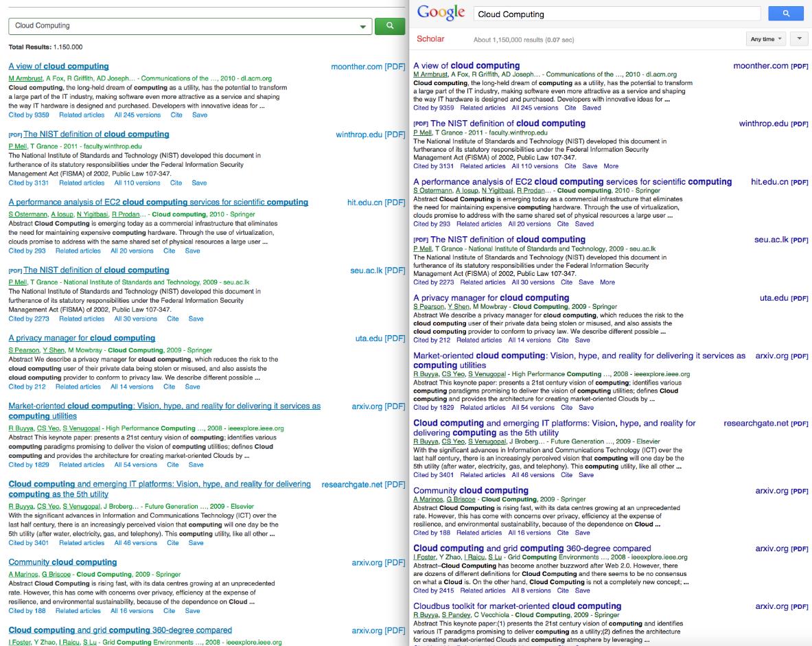The image size is (812, 646).
Task: Click the blue Google search button
Action: pyautogui.click(x=785, y=14)
